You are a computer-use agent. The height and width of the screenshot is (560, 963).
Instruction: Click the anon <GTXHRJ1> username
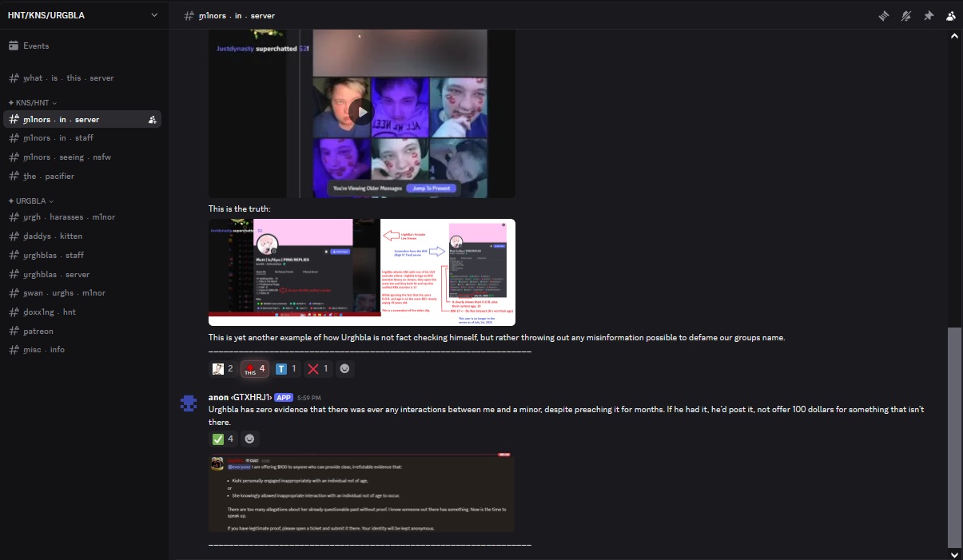click(x=239, y=397)
